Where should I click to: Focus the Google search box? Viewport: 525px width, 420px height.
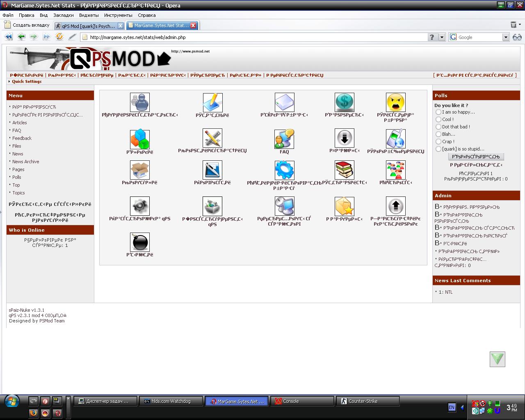pyautogui.click(x=479, y=37)
